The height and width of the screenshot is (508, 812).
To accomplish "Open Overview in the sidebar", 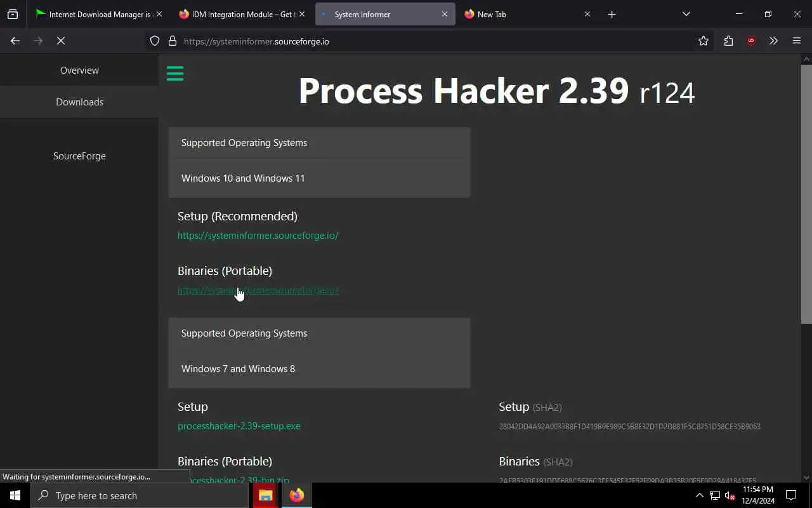I will coord(79,70).
